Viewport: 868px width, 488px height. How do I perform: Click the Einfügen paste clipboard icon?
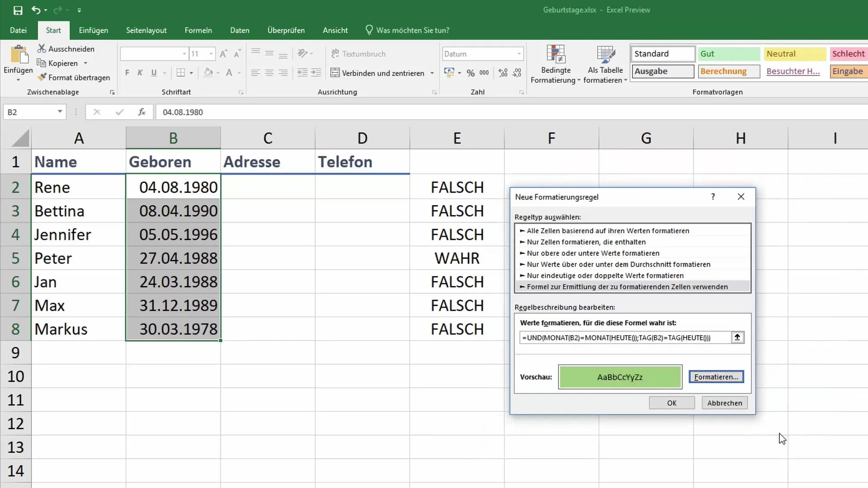tap(19, 54)
